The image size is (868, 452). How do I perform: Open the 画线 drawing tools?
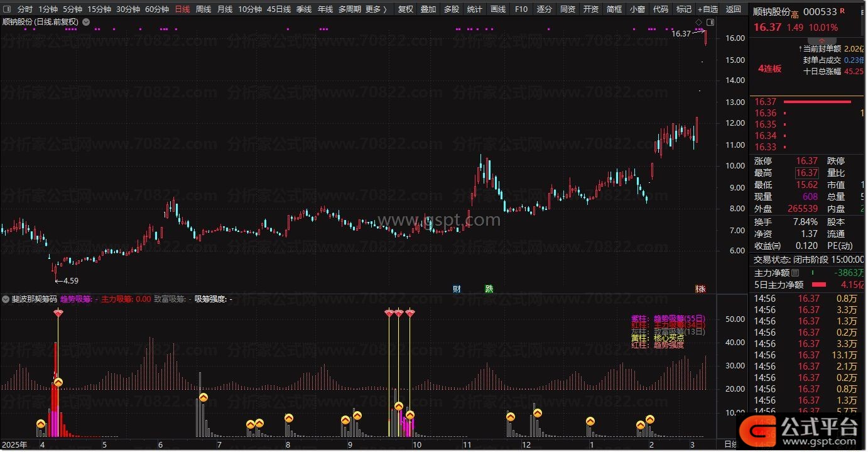pos(497,9)
